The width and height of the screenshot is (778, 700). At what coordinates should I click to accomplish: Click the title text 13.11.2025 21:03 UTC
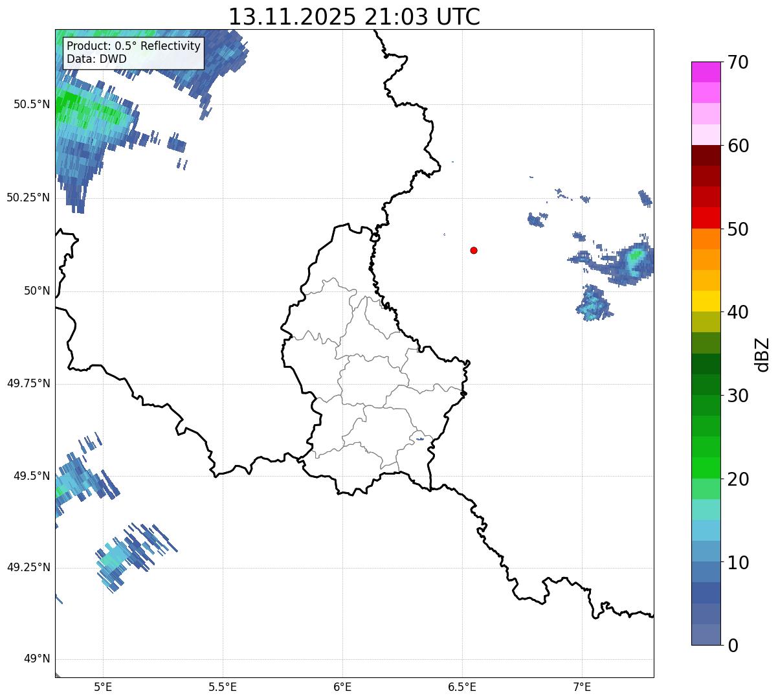[x=354, y=16]
